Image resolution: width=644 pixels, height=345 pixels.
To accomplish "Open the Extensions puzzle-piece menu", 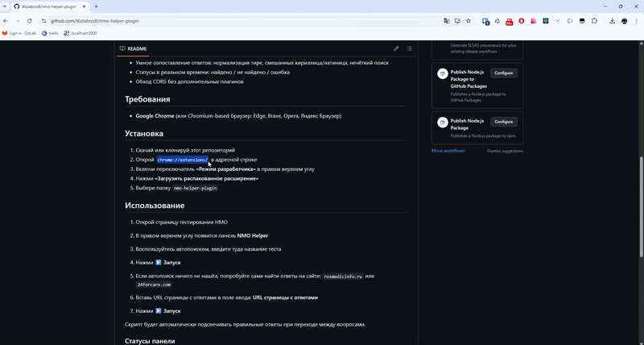I will pyautogui.click(x=594, y=21).
